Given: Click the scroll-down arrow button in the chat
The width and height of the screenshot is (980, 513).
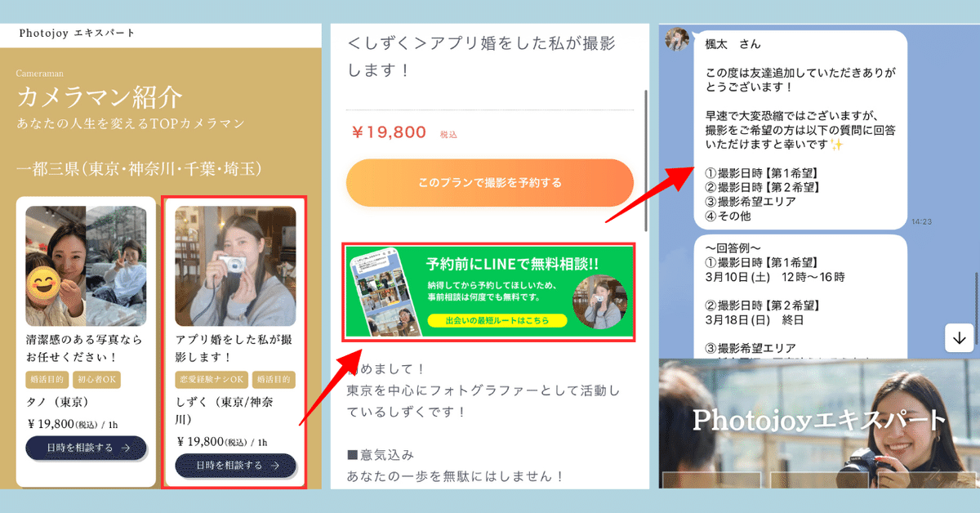Looking at the screenshot, I should (x=959, y=338).
